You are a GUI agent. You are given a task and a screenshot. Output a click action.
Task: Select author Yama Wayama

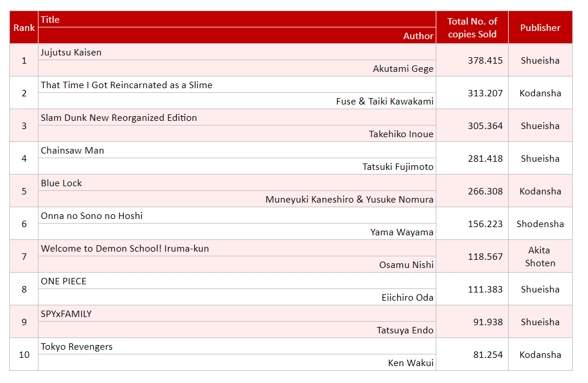click(401, 232)
